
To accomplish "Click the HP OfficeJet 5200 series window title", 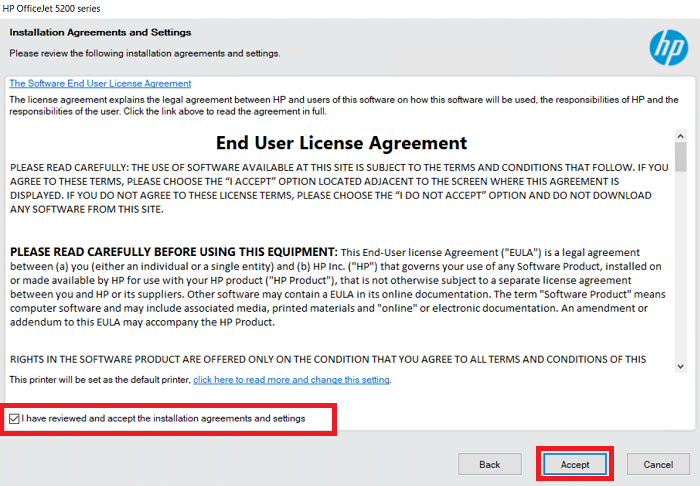I will (x=51, y=8).
